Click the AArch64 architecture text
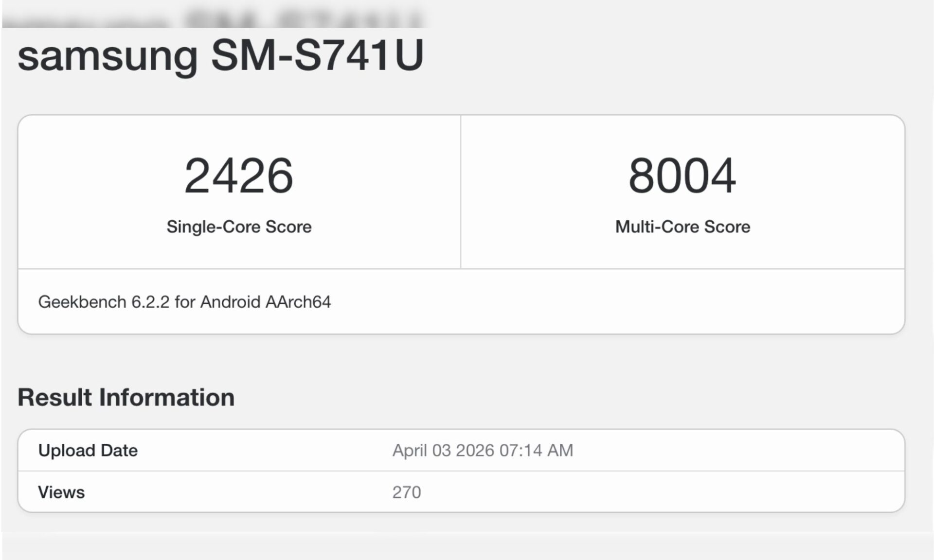This screenshot has height=560, width=934. [298, 302]
